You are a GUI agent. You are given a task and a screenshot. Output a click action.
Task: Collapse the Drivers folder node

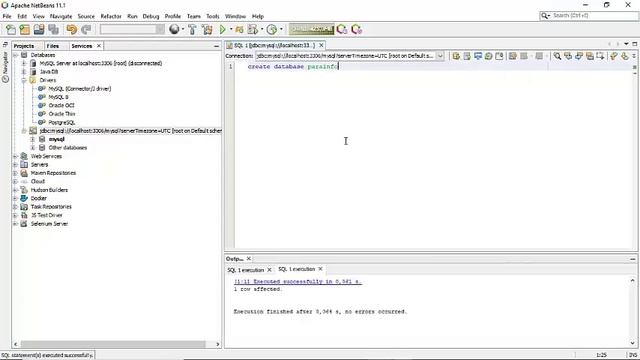[x=24, y=80]
